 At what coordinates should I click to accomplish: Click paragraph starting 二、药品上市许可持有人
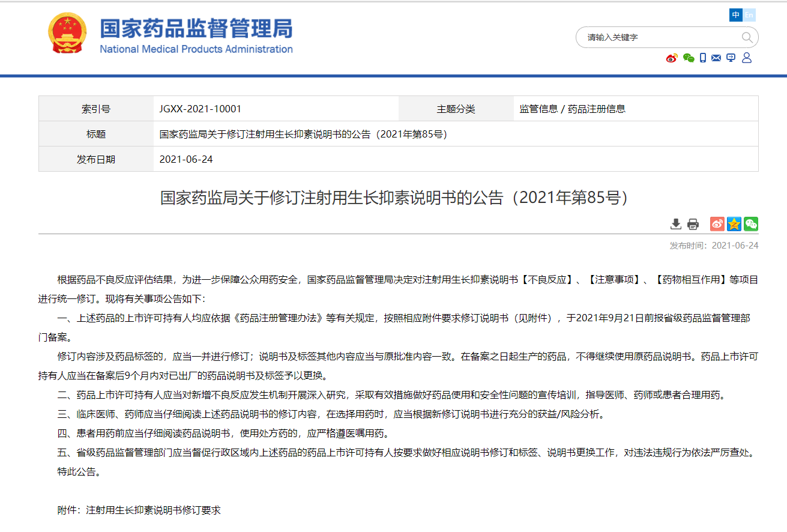(393, 395)
